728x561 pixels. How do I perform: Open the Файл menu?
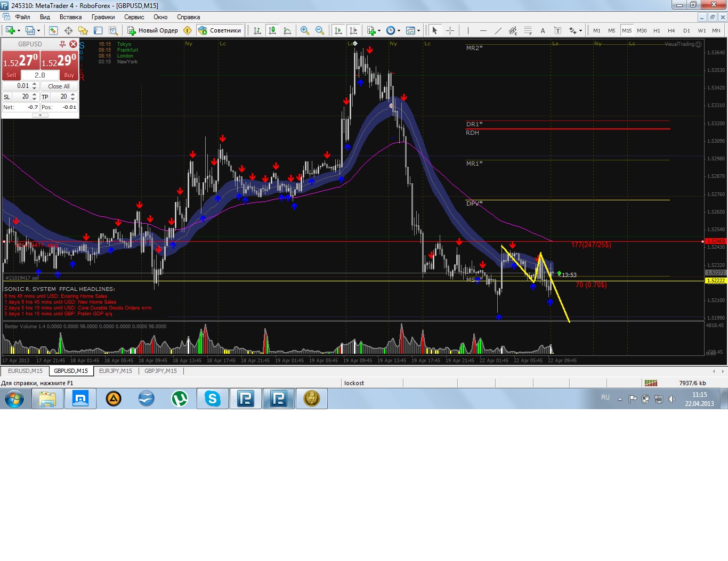[x=22, y=17]
